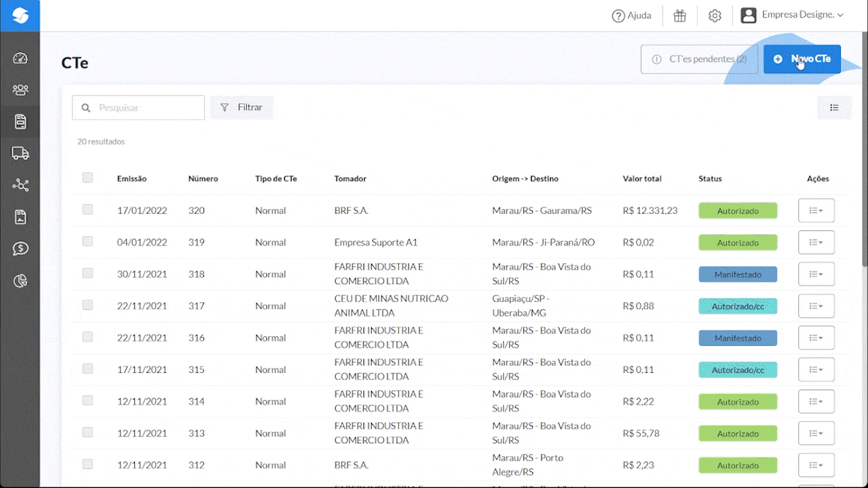This screenshot has height=488, width=868.
Task: Open actions dropdown for CTe 319
Action: click(816, 243)
